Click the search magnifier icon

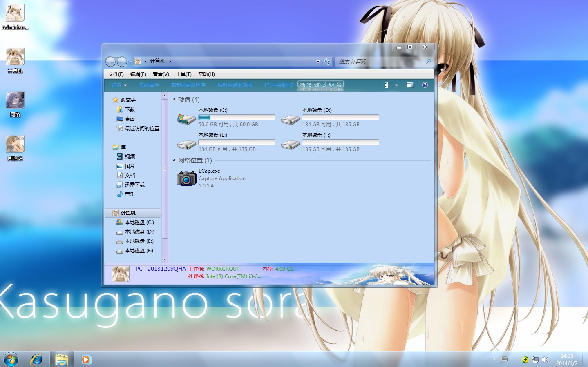coord(429,62)
